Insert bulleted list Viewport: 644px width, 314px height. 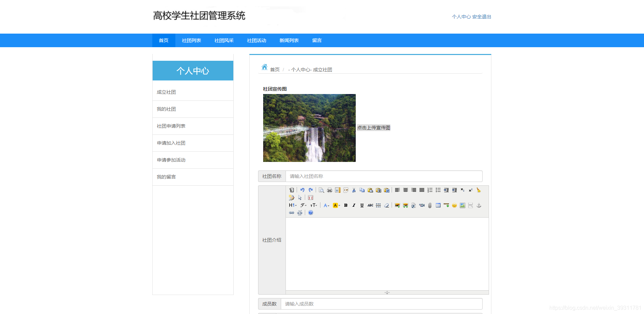(438, 190)
